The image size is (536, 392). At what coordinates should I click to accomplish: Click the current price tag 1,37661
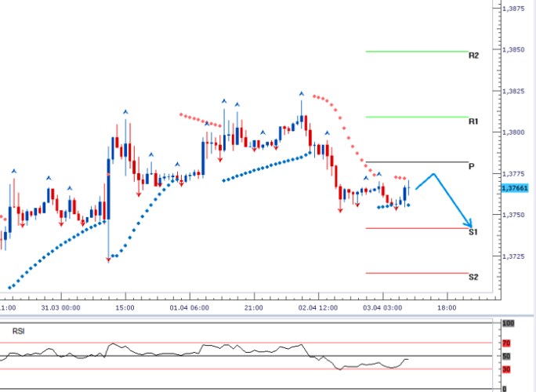point(515,188)
